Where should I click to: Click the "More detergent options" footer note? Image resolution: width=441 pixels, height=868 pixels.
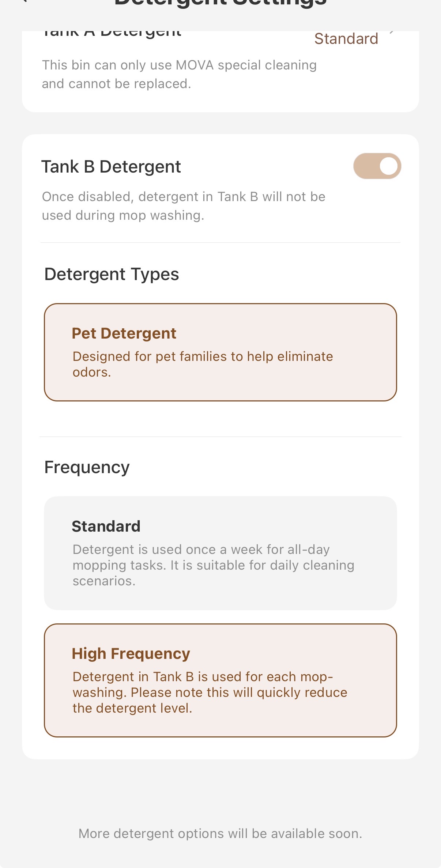(220, 834)
